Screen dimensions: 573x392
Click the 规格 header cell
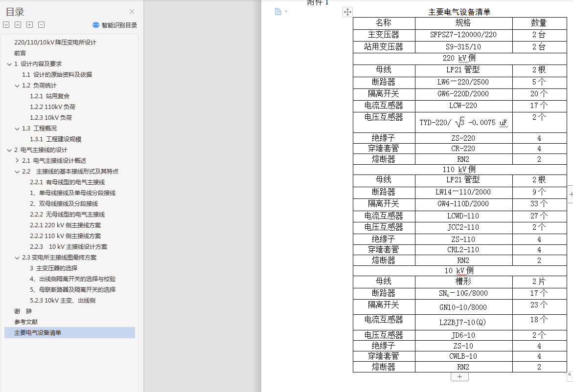pos(463,23)
